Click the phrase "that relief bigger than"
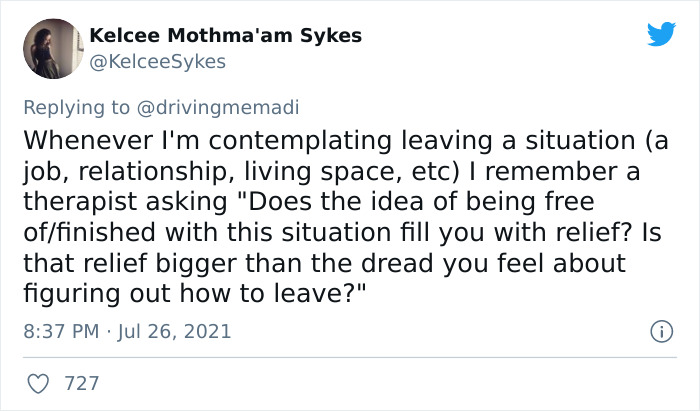Image resolution: width=700 pixels, height=411 pixels. click(x=141, y=264)
